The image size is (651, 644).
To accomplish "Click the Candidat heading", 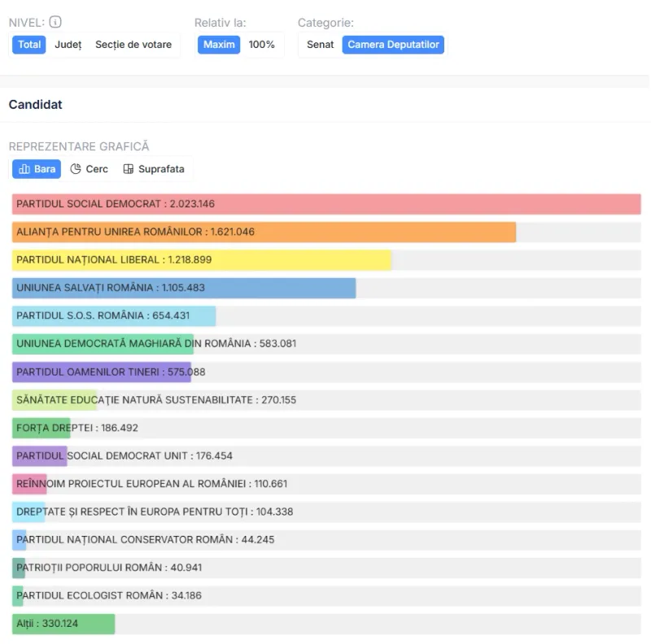I will pos(35,105).
